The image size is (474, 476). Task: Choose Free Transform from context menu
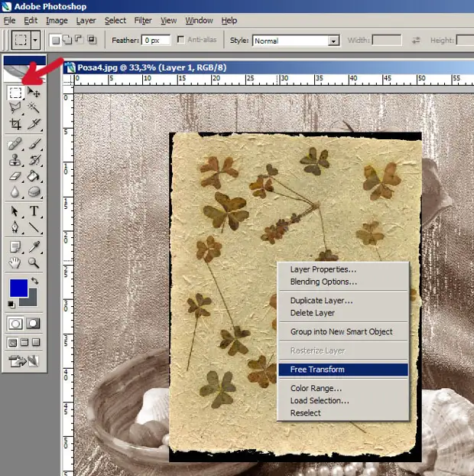[x=317, y=370]
